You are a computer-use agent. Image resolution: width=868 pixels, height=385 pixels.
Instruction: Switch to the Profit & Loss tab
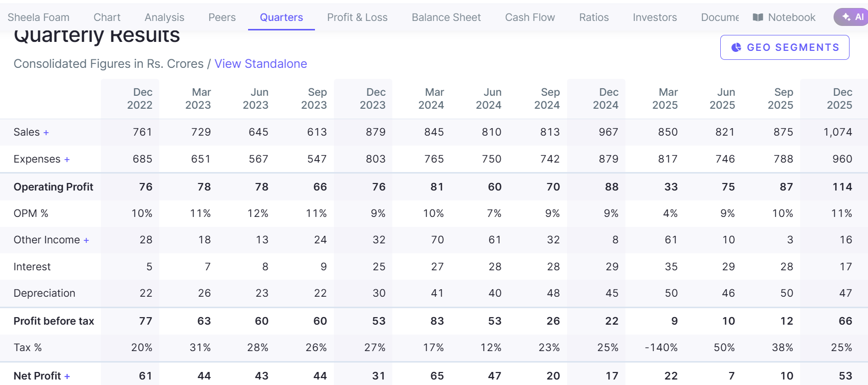click(x=357, y=17)
